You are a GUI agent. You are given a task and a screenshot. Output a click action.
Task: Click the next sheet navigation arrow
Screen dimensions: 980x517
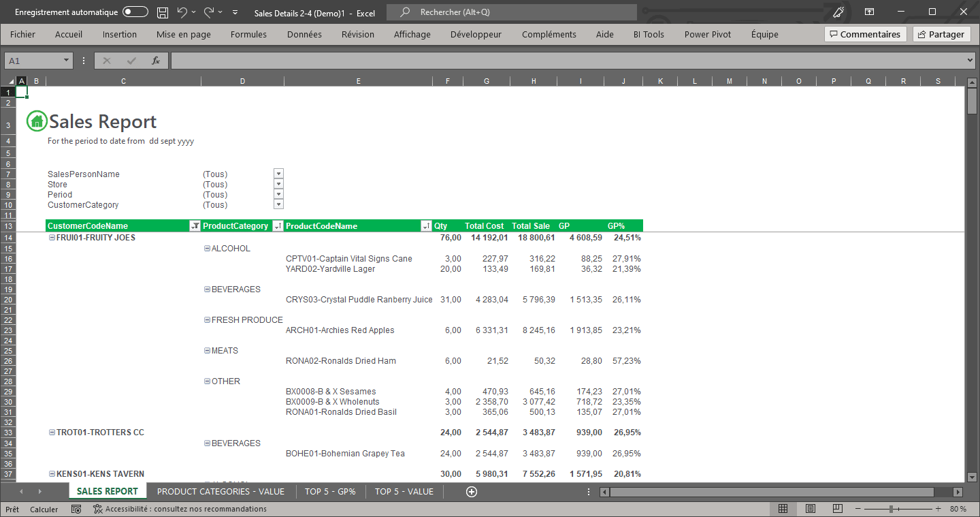(40, 492)
